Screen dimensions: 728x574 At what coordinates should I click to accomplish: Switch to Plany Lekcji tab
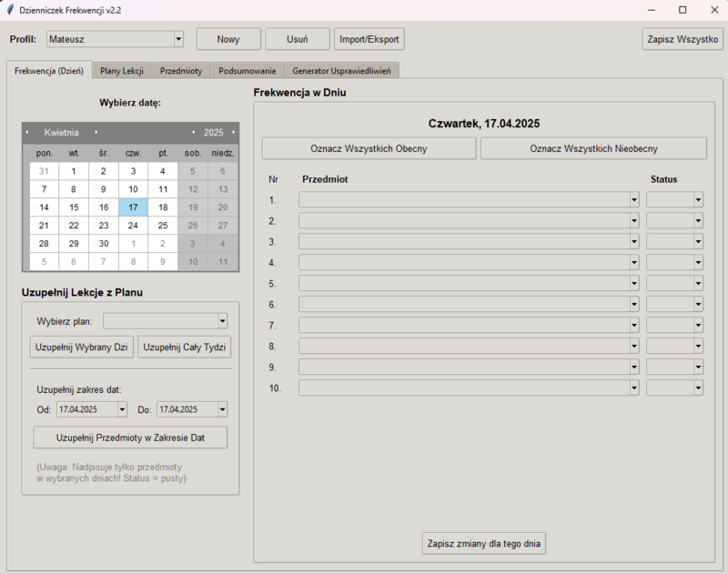point(122,70)
